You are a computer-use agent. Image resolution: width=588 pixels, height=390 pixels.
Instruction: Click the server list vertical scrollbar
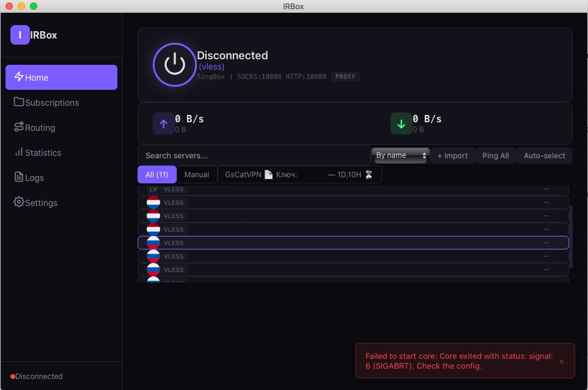[x=571, y=237]
